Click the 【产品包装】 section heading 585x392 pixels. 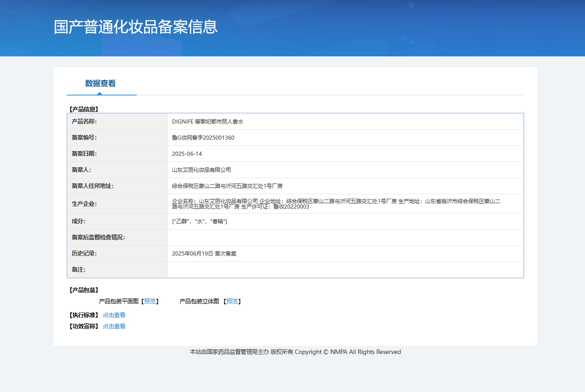click(x=84, y=290)
